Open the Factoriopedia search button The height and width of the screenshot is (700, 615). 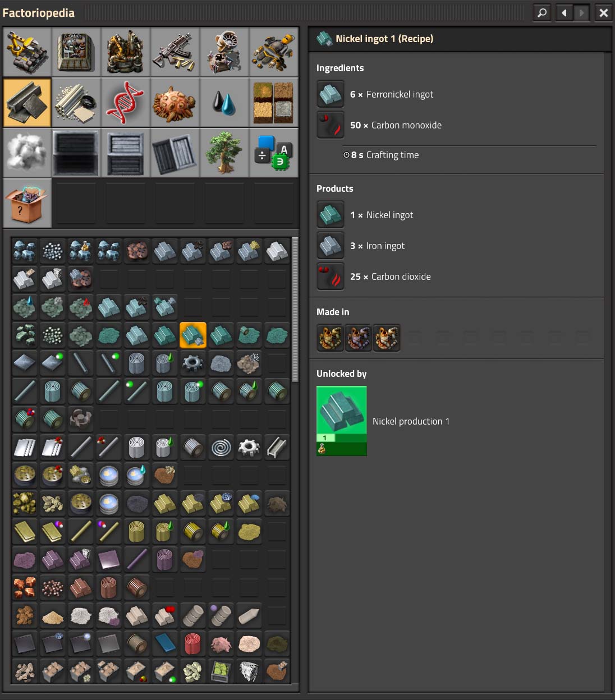coord(542,12)
